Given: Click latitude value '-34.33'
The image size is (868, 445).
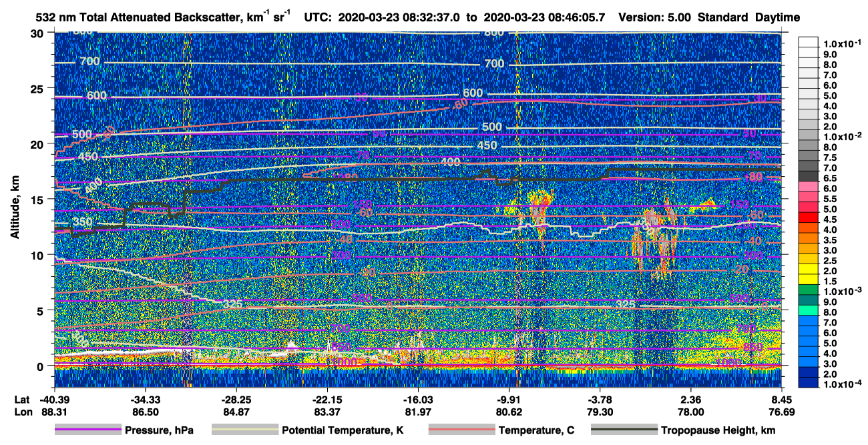Looking at the screenshot, I should pyautogui.click(x=145, y=400).
